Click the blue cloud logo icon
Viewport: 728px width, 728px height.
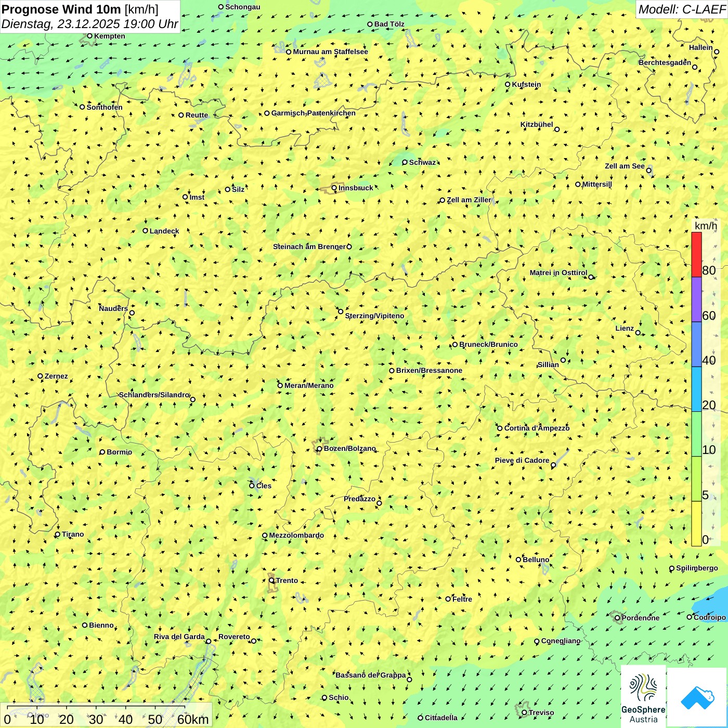pyautogui.click(x=697, y=698)
